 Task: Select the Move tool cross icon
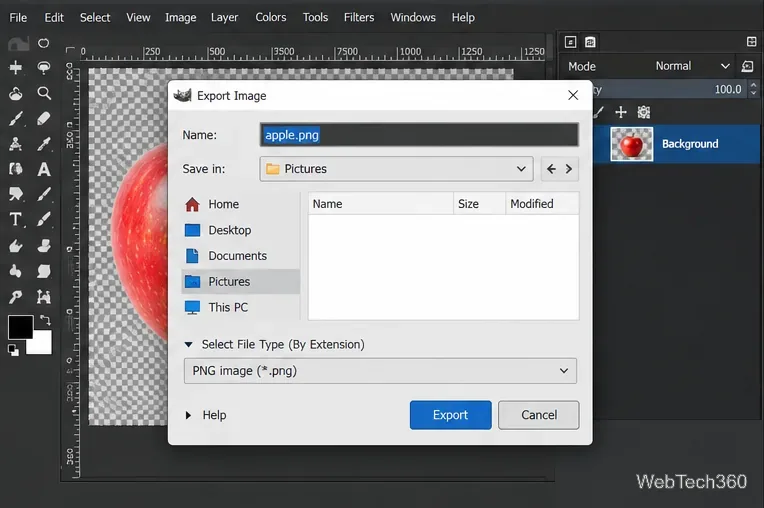pos(16,67)
